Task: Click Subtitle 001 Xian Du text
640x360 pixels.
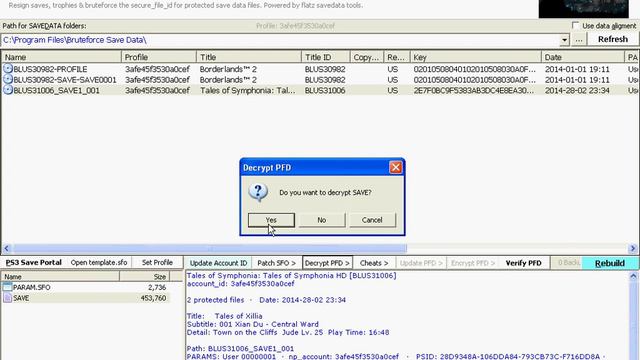Action: 253,324
